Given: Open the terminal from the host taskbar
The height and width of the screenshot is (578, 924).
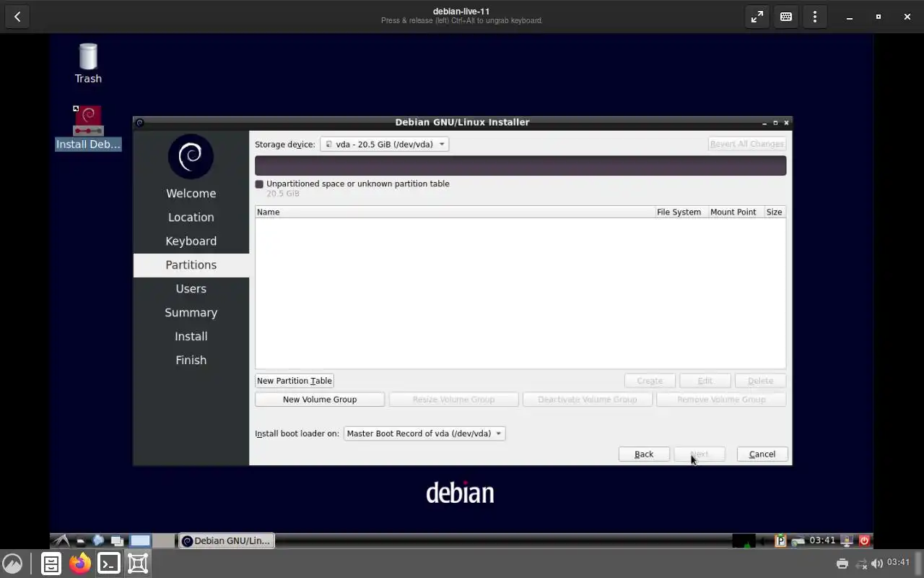Looking at the screenshot, I should pyautogui.click(x=109, y=564).
